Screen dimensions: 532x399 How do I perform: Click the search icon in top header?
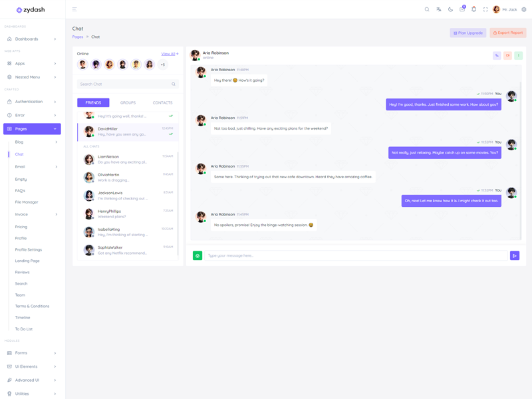click(427, 9)
